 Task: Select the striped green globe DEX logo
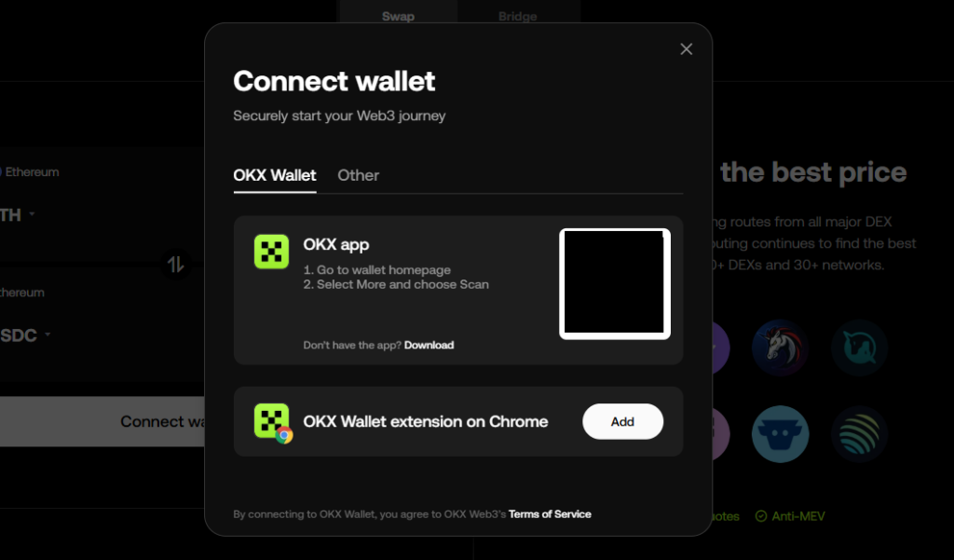[x=859, y=434]
